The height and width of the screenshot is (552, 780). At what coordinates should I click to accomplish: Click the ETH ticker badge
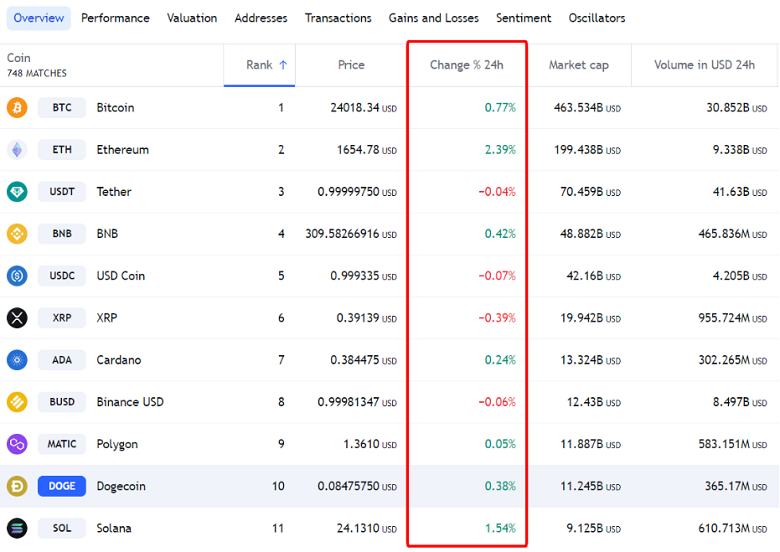(x=62, y=150)
